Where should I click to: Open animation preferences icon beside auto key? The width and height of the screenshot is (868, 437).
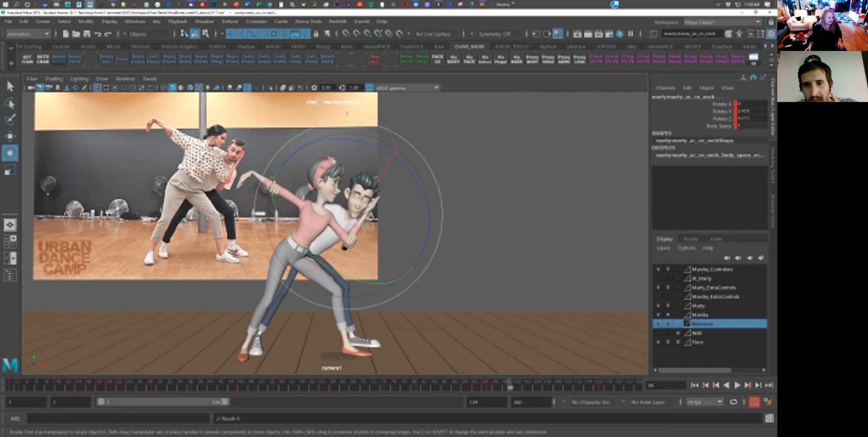pos(768,402)
